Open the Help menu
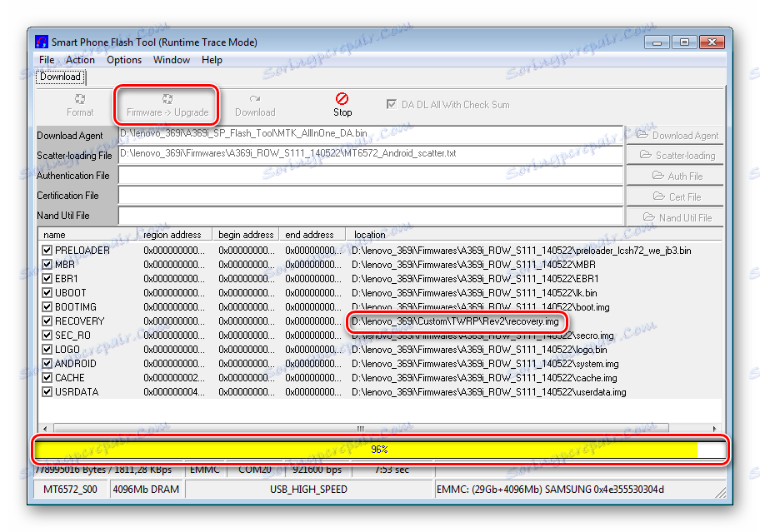 tap(212, 60)
